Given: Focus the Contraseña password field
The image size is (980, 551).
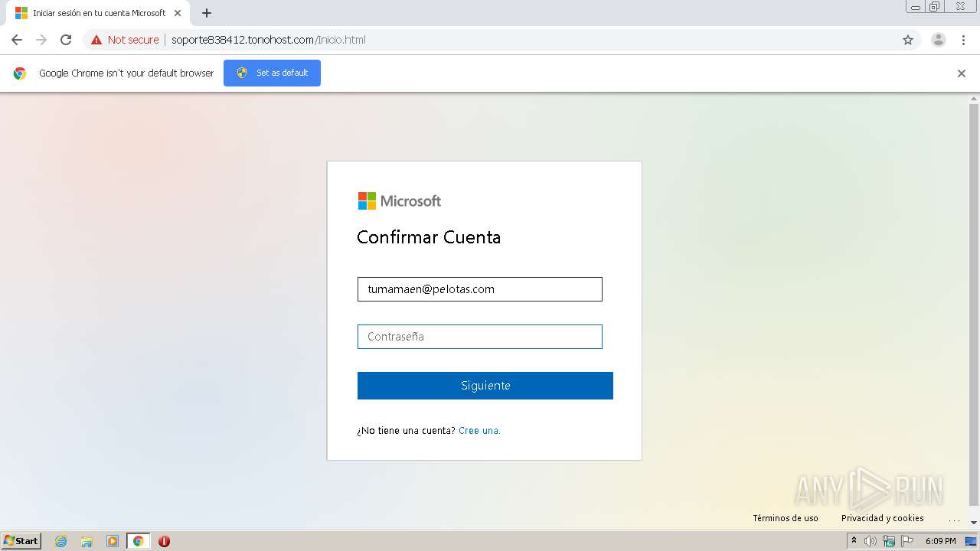Looking at the screenshot, I should [x=480, y=337].
